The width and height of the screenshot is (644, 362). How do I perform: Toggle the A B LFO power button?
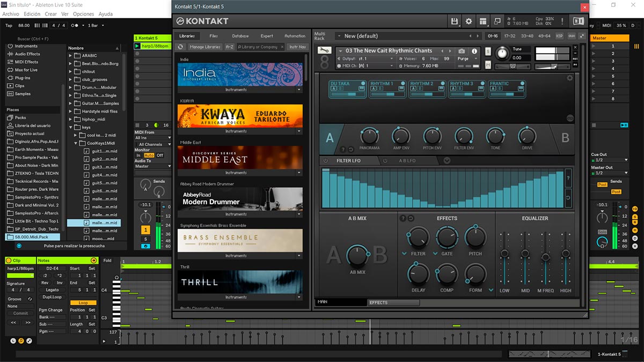(x=385, y=161)
